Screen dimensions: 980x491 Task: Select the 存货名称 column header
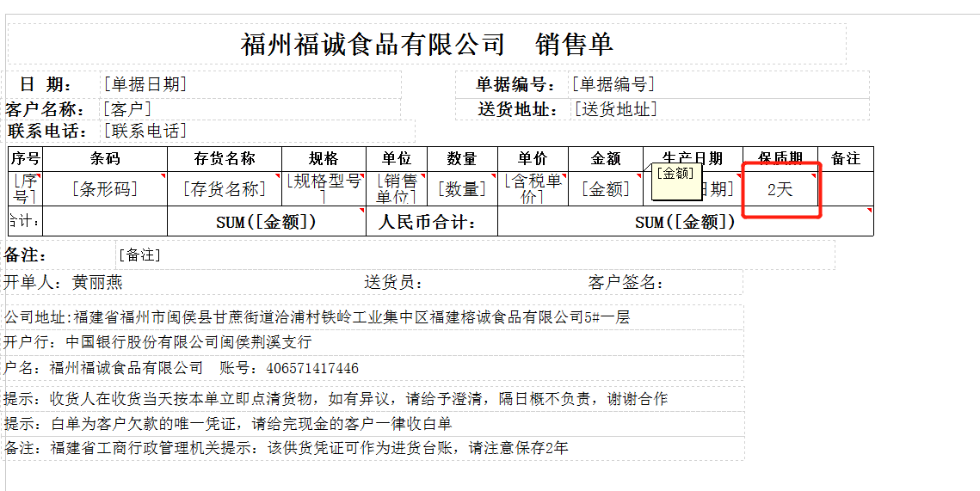(x=225, y=159)
